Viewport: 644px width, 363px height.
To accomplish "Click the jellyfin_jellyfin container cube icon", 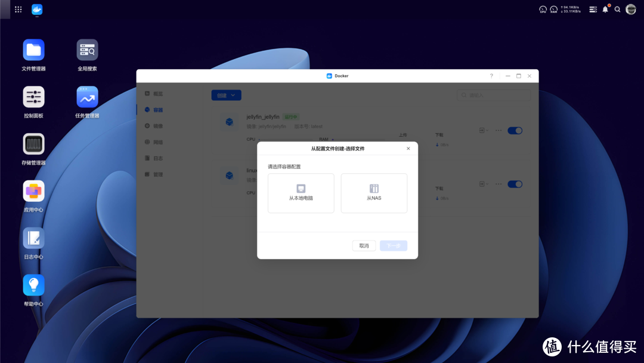I will pos(229,122).
